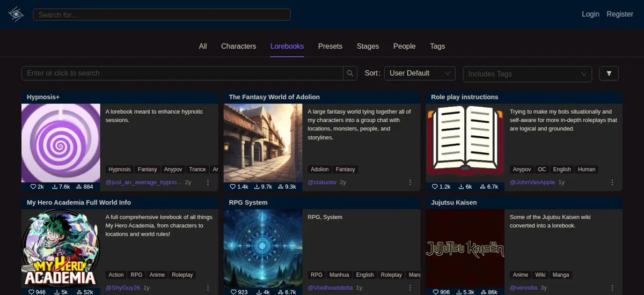644x295 pixels.
Task: Visit @JohnVanApple author profile
Action: tap(532, 182)
